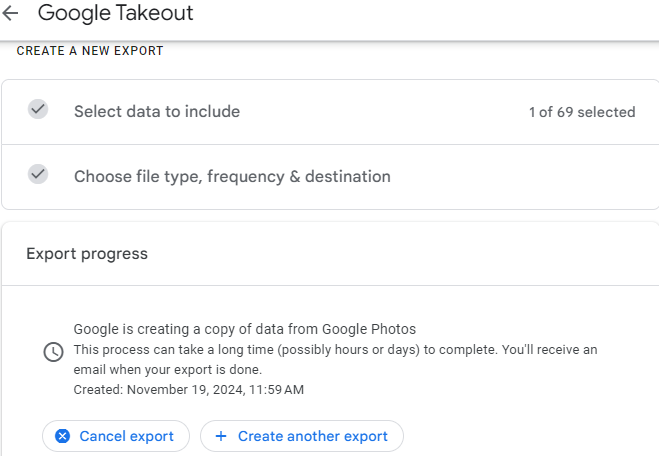
Task: Expand the Select data to include step
Action: click(x=157, y=112)
